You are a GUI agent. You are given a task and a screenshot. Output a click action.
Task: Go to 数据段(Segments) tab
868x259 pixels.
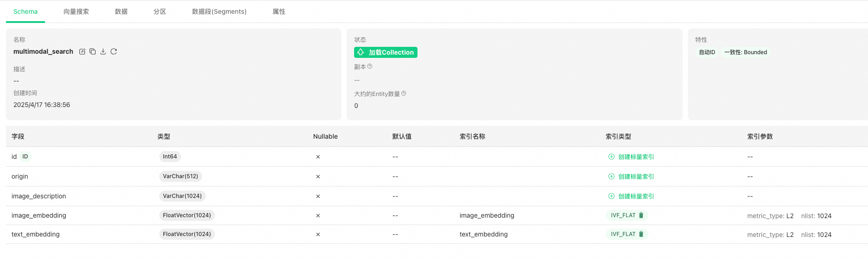pyautogui.click(x=219, y=11)
